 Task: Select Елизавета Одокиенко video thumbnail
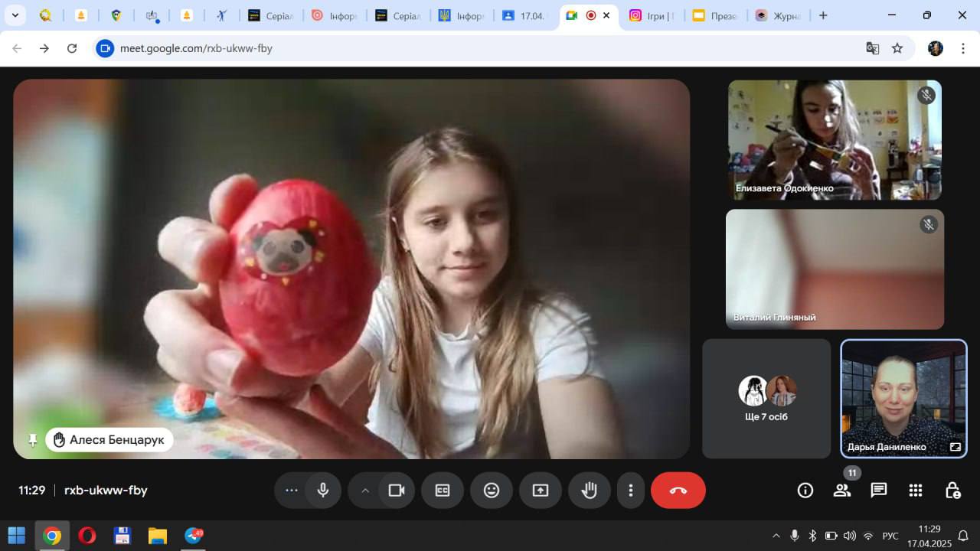pyautogui.click(x=834, y=140)
